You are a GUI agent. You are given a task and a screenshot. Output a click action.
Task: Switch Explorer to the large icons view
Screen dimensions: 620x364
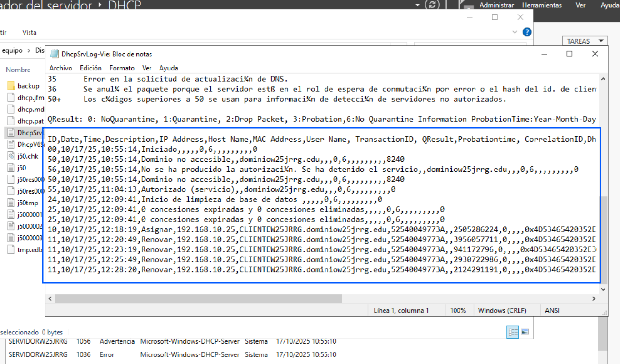point(525,332)
